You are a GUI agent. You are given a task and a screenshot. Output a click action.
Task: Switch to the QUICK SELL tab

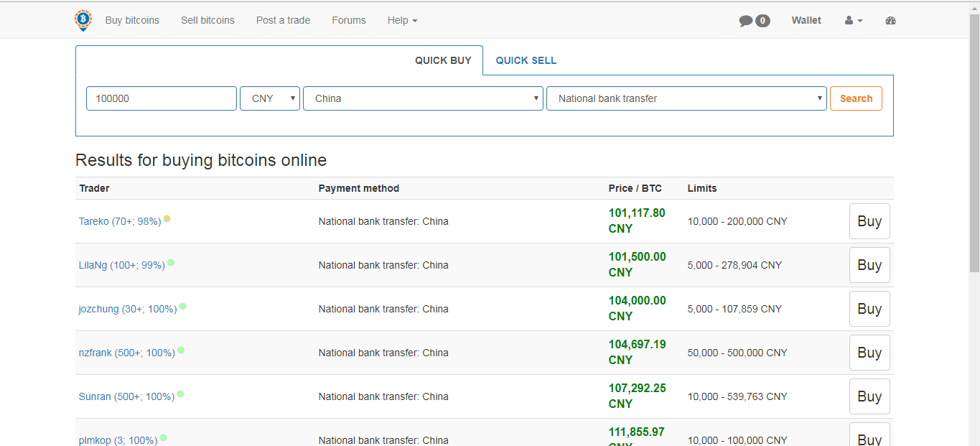tap(526, 60)
